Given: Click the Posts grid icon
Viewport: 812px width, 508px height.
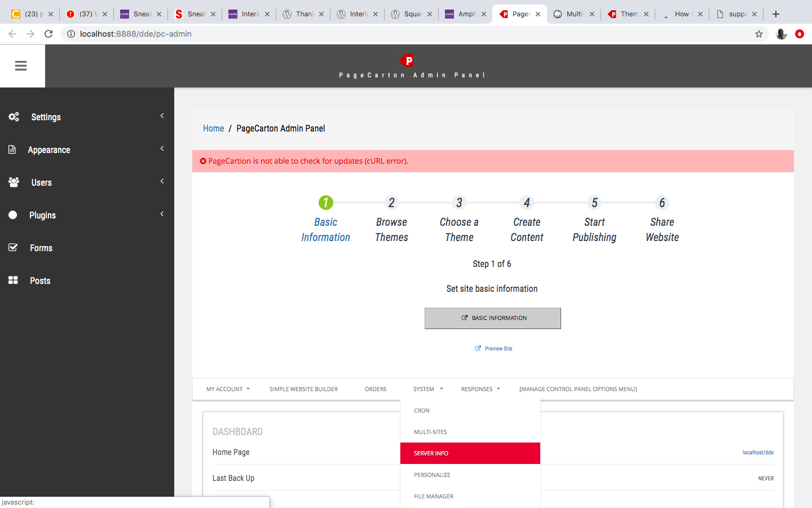Looking at the screenshot, I should pyautogui.click(x=13, y=281).
